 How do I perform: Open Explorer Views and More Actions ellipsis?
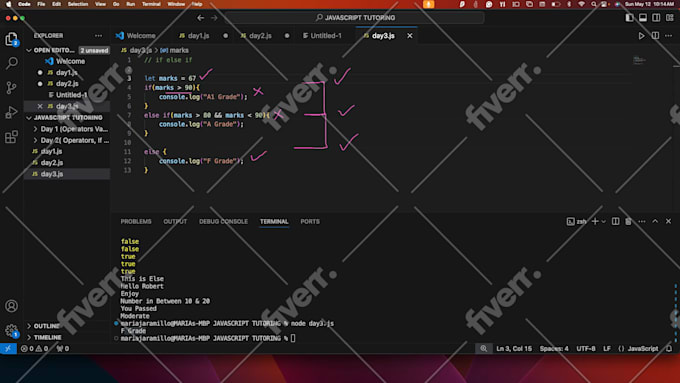tap(98, 36)
